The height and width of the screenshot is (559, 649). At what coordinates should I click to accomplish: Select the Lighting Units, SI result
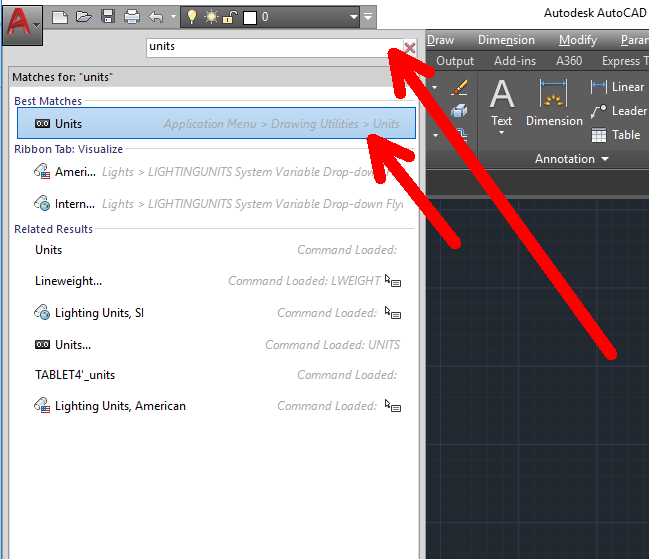click(216, 313)
